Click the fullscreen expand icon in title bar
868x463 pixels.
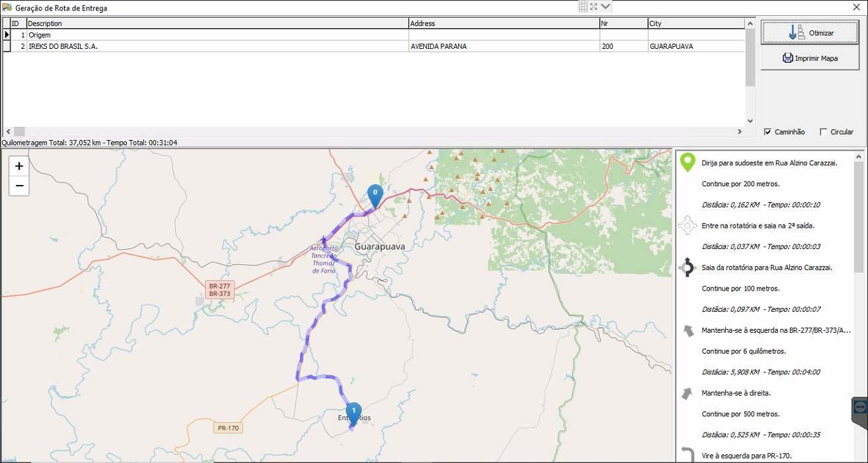click(x=594, y=7)
